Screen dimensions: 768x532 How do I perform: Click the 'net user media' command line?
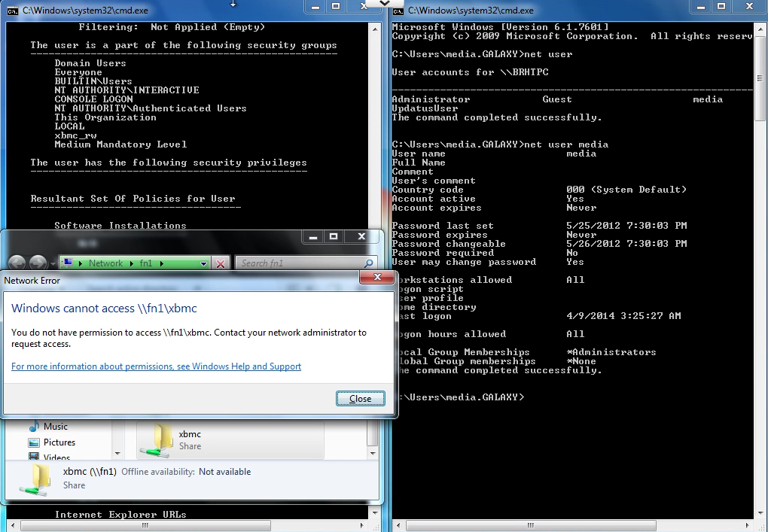point(500,144)
